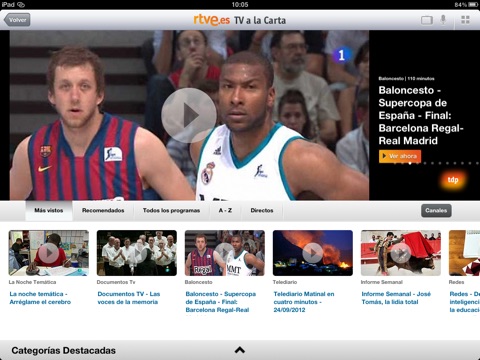The height and width of the screenshot is (360, 480).
Task: Open Informe Semanal - José Tomás link
Action: pos(396,298)
